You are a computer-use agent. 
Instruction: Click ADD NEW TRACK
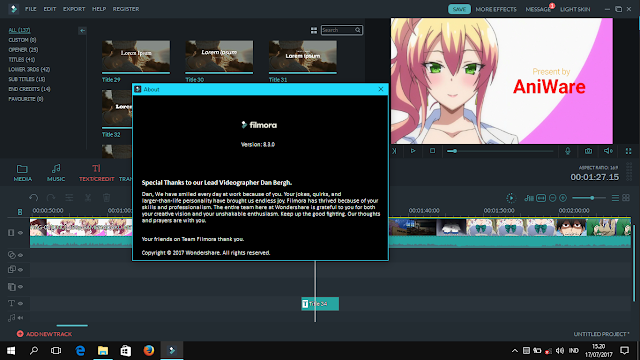pos(44,334)
